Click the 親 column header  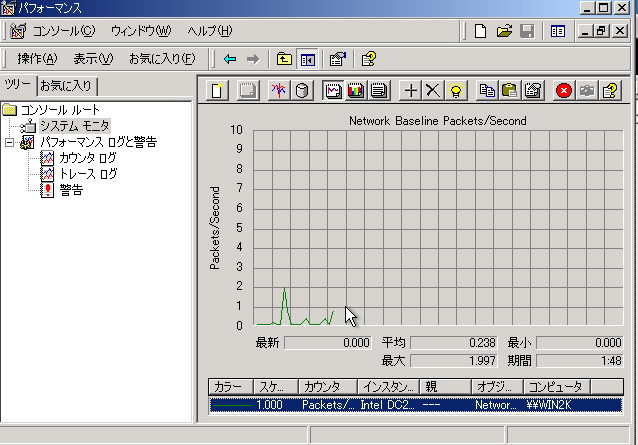click(x=446, y=387)
